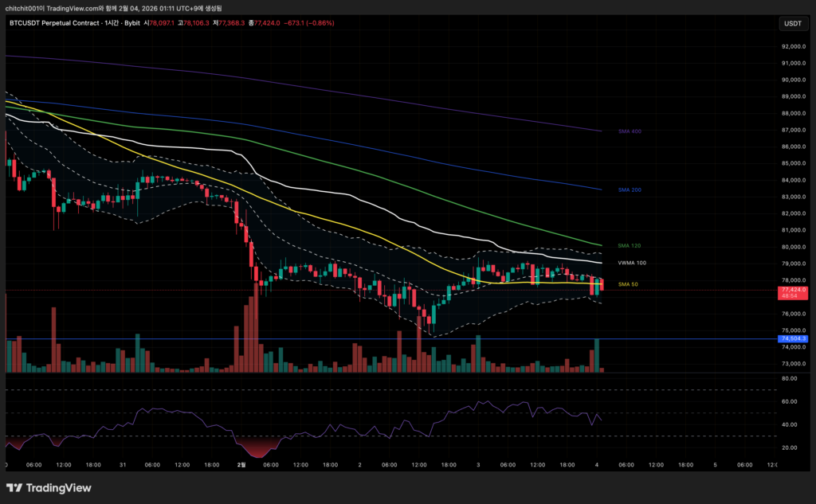Click the Bybit exchange name in header

point(131,23)
